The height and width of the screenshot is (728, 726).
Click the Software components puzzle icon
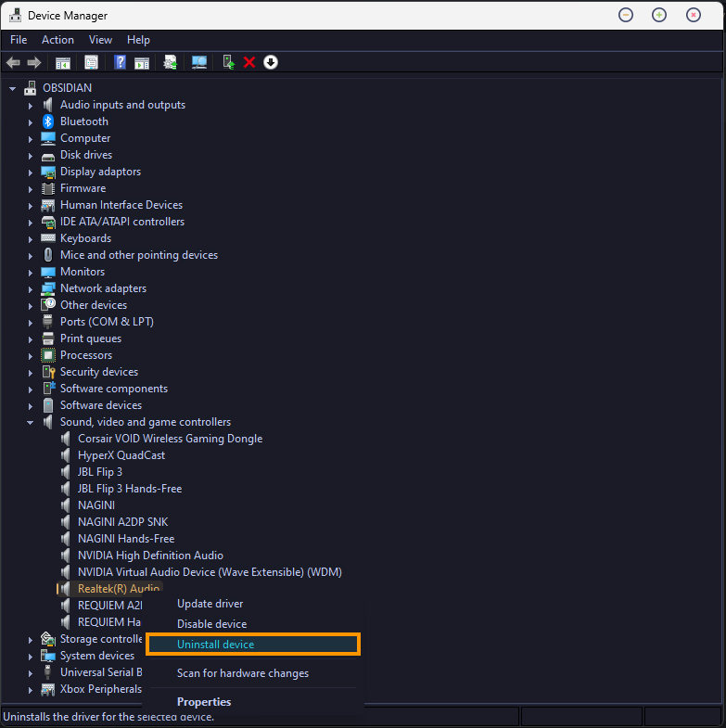(x=48, y=389)
